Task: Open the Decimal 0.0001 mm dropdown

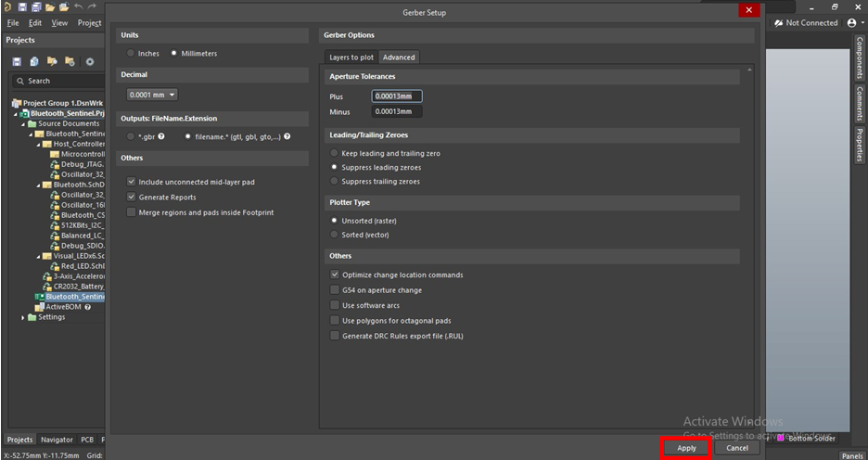Action: point(152,95)
